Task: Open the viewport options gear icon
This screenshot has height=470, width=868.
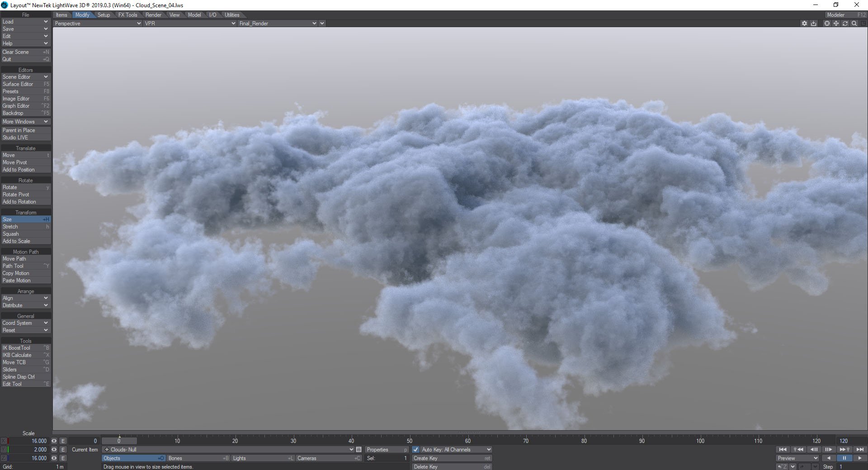Action: (x=804, y=24)
